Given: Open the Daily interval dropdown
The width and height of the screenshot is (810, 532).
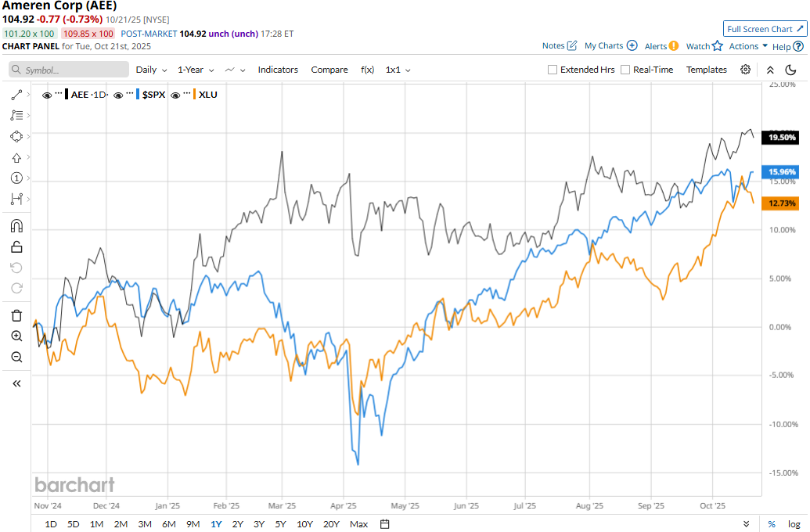Looking at the screenshot, I should [151, 70].
